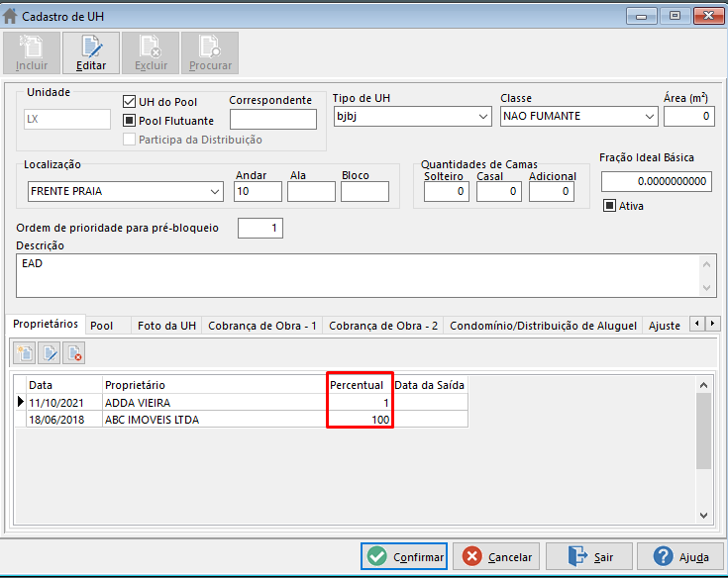This screenshot has height=578, width=728.
Task: Open the Ajuste tab
Action: (665, 326)
